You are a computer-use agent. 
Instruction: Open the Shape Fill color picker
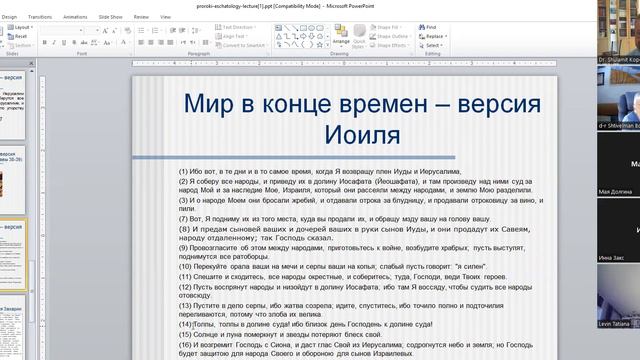(x=386, y=27)
